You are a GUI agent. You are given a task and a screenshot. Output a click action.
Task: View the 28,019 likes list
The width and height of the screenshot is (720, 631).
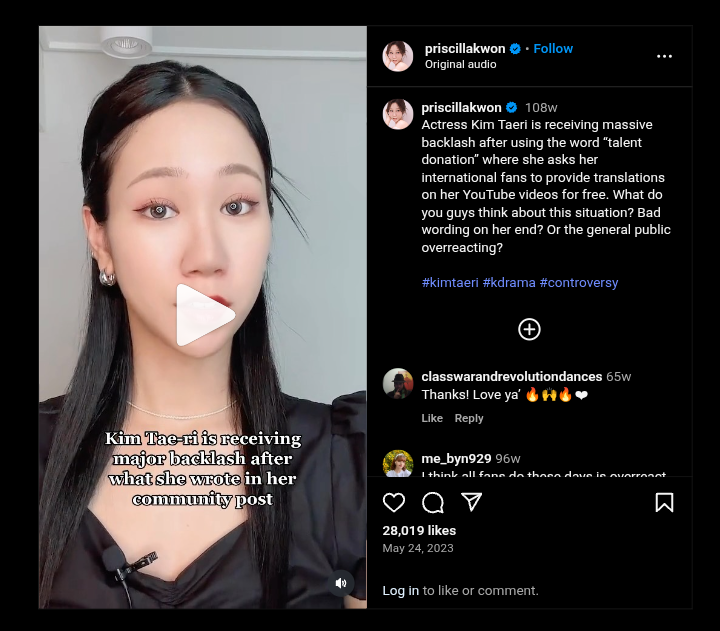pyautogui.click(x=419, y=530)
